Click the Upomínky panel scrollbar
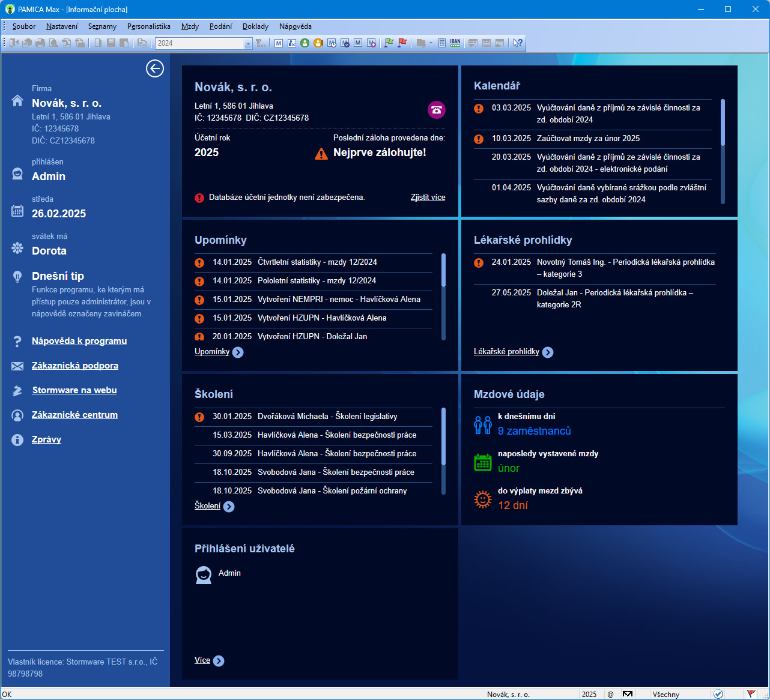Viewport: 770px width, 700px height. point(444,297)
